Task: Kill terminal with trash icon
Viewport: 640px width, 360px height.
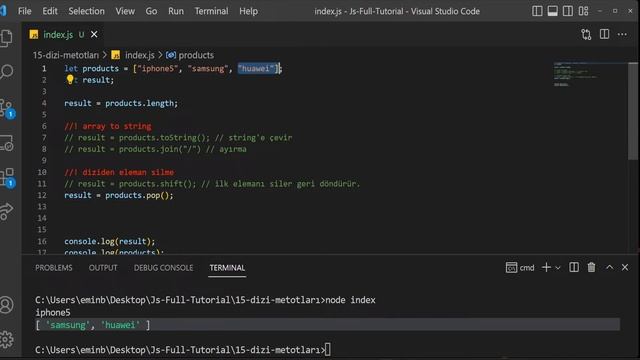Action: (x=591, y=267)
